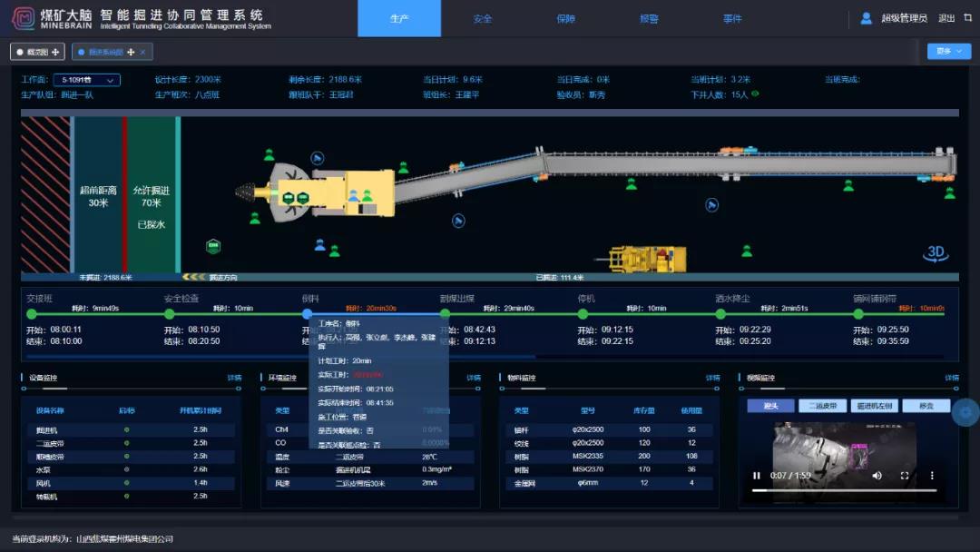Viewport: 980px width, 552px height.
Task: Click 水泵 grey status indicator dot
Action: point(126,469)
